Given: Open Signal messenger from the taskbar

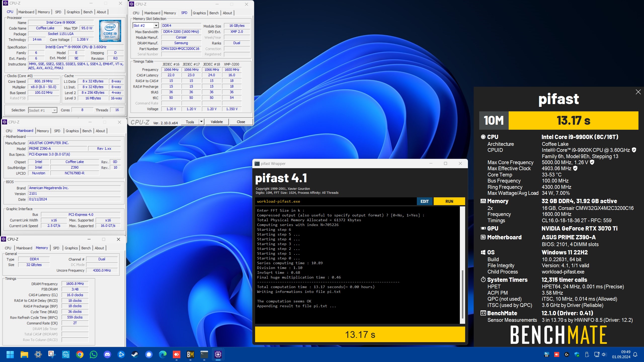Looking at the screenshot, I should tap(149, 354).
